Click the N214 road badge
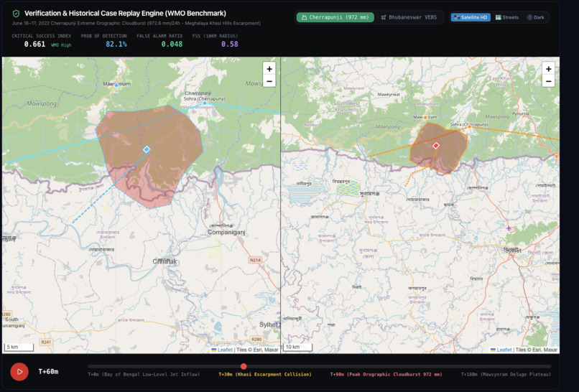Screen dimensions: 579x392 coord(255,260)
